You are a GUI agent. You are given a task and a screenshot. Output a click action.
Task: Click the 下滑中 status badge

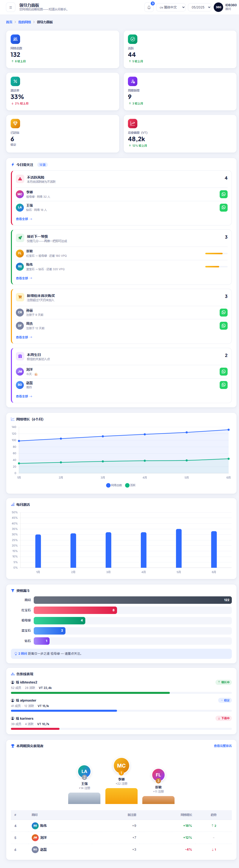[x=224, y=718]
